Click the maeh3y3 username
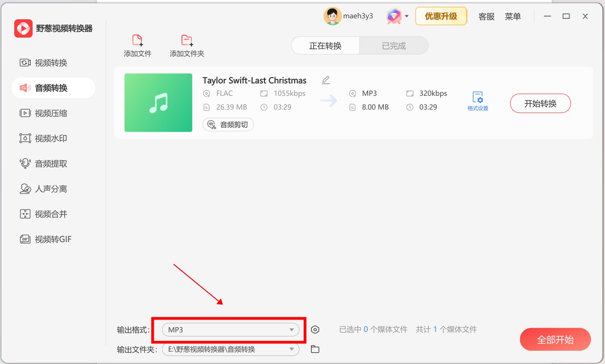Screen dimensions: 605x364 (x=358, y=16)
